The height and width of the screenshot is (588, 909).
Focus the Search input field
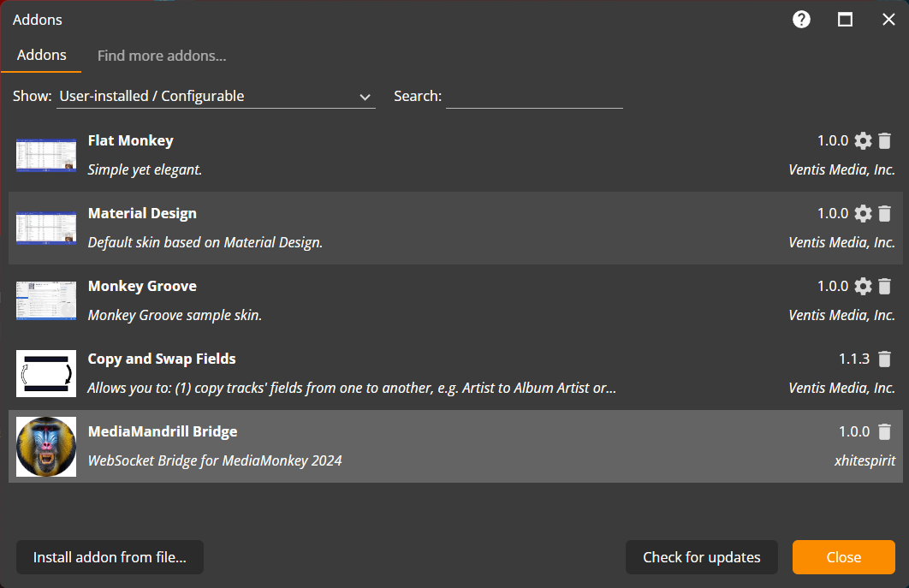pyautogui.click(x=534, y=96)
